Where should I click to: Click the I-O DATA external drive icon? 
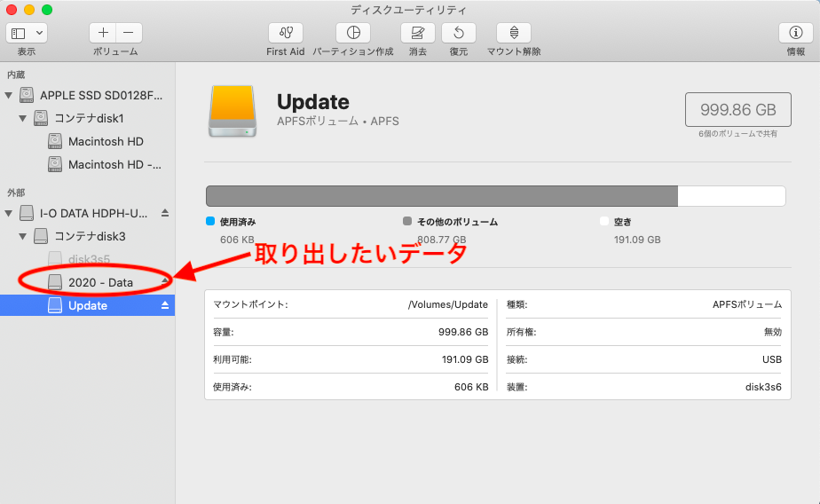click(x=27, y=213)
